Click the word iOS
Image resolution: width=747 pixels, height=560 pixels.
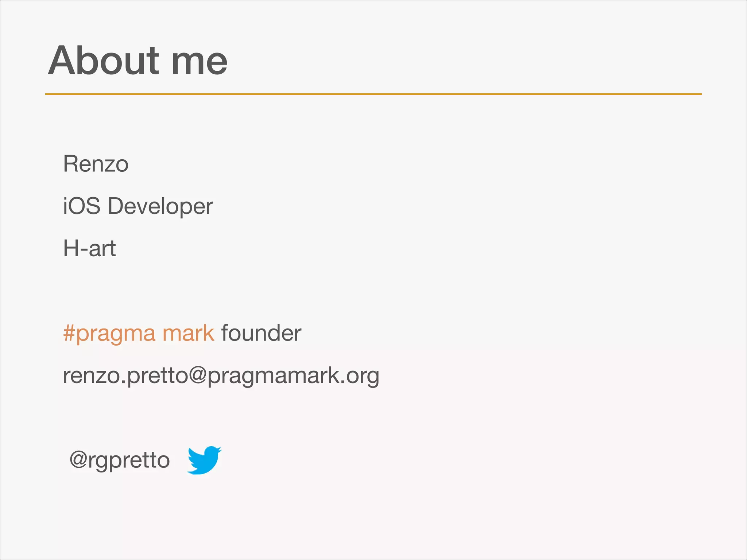tap(82, 206)
